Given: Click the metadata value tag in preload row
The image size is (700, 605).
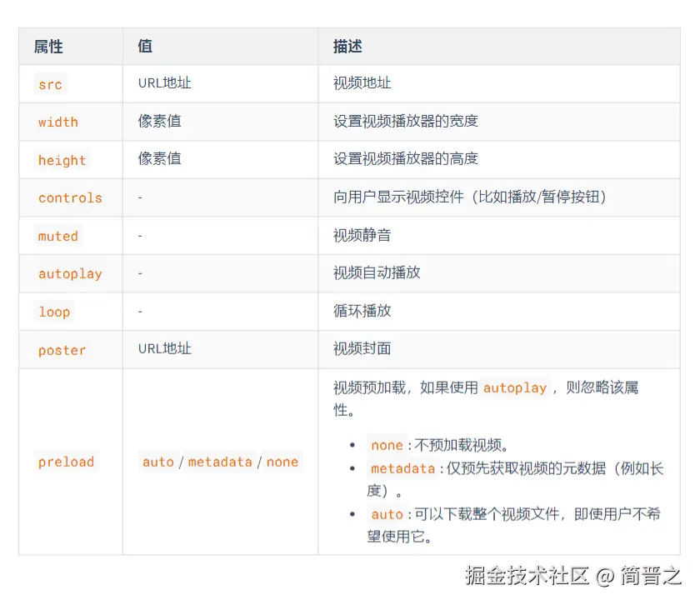Looking at the screenshot, I should pos(218,462).
